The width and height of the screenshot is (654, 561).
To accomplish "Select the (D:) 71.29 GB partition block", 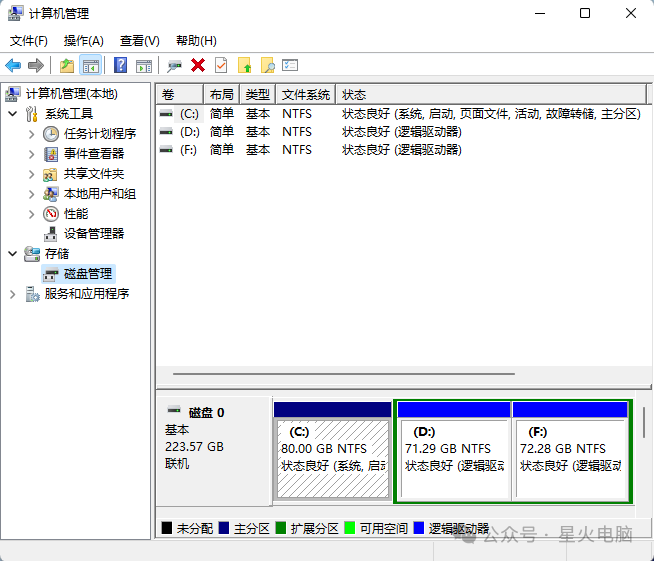I will click(454, 451).
